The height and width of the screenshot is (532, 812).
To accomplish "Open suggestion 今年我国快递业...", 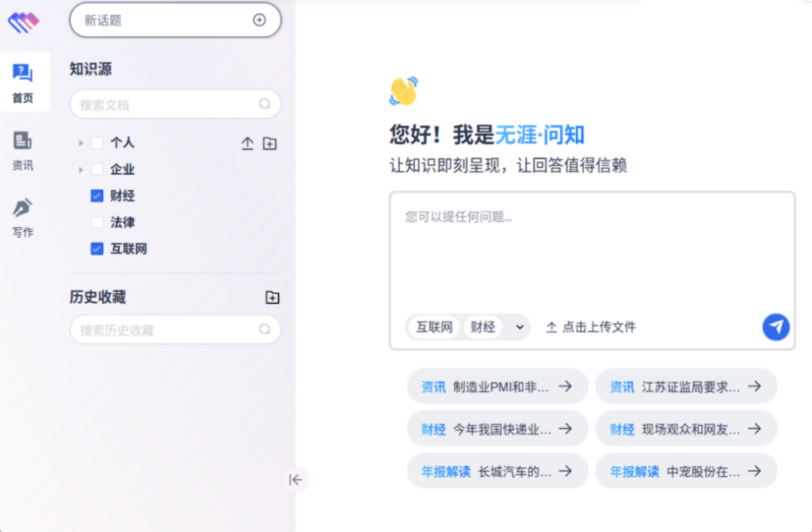I will pyautogui.click(x=497, y=429).
